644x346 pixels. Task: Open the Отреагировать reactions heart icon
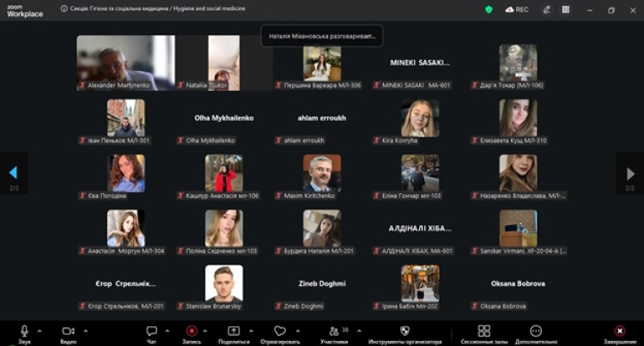click(x=280, y=331)
